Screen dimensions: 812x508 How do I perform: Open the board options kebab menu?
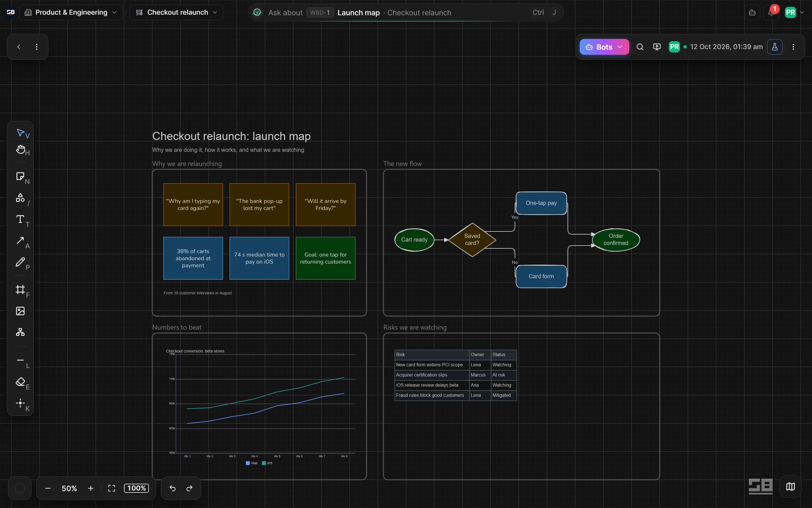pyautogui.click(x=37, y=47)
